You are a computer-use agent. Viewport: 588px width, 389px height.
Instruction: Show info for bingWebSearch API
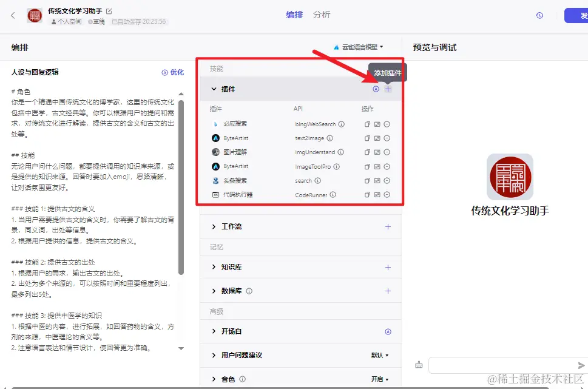click(x=341, y=124)
